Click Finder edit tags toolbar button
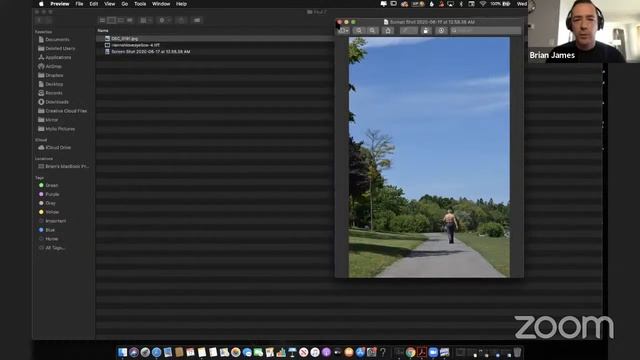 197,20
